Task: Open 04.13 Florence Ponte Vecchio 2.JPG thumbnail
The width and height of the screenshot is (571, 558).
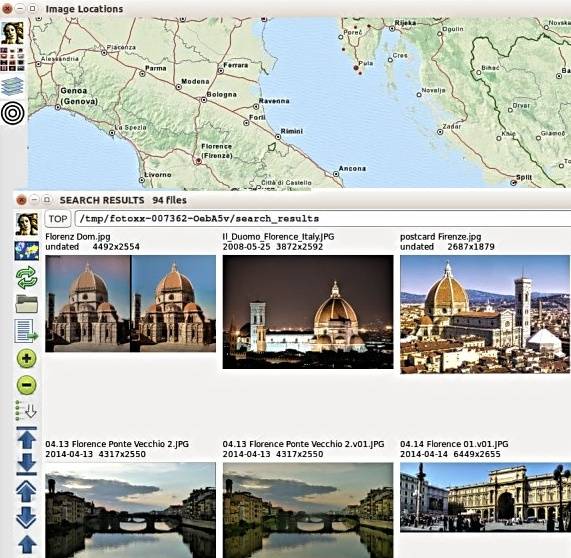Action: [x=130, y=510]
